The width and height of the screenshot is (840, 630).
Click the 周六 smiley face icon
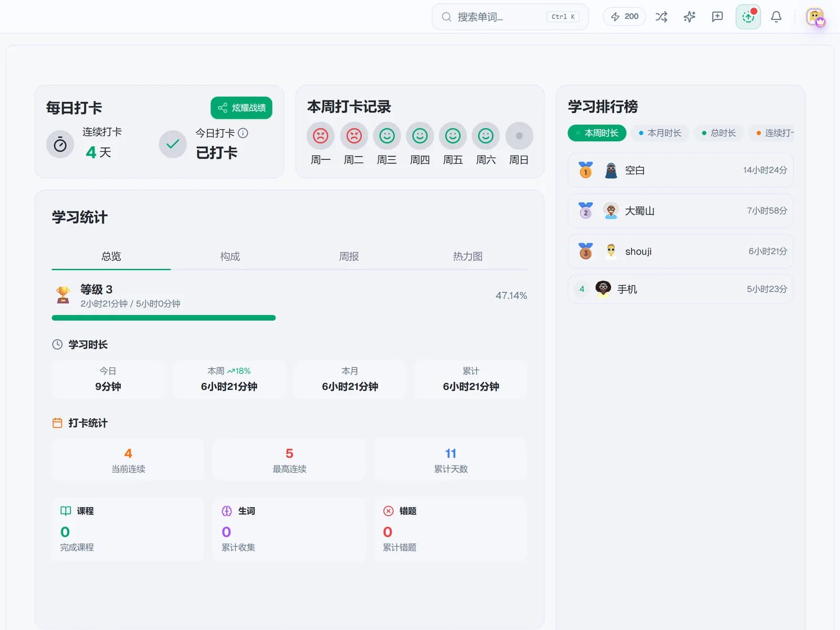coord(486,136)
